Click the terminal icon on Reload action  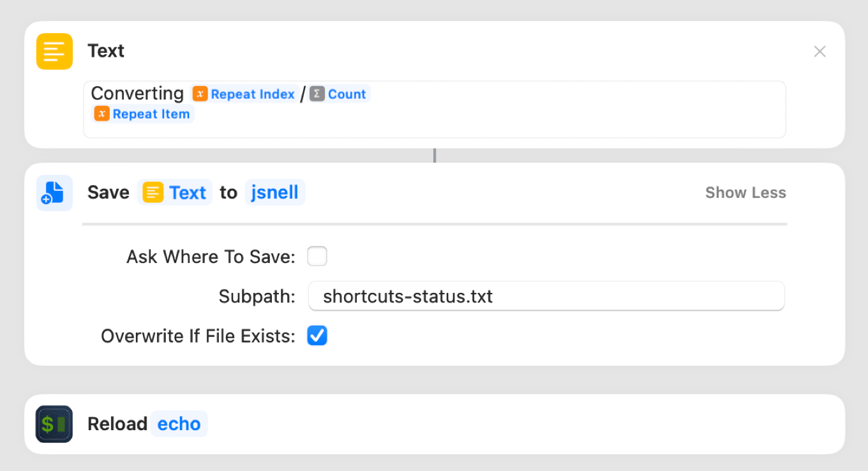(54, 424)
